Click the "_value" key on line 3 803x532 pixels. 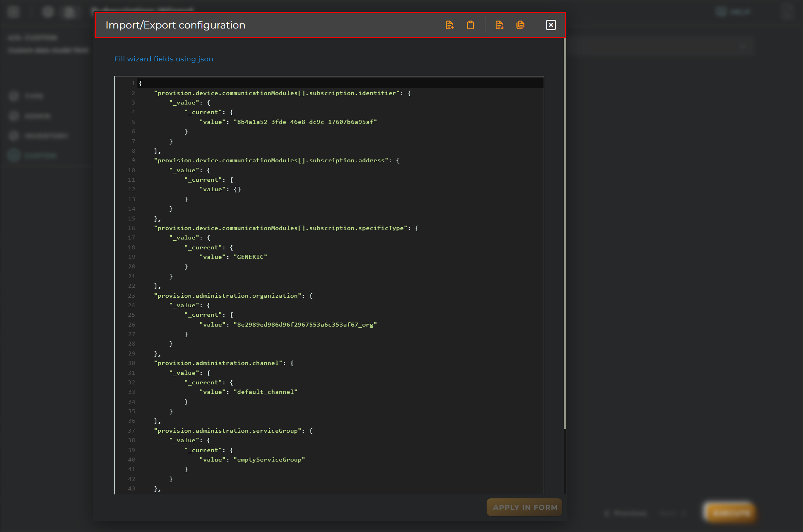tap(184, 103)
